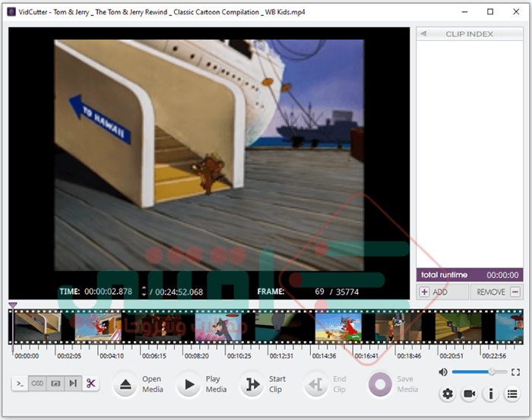
Task: Collapse the CLIP INDEX panel arrow
Action: point(423,33)
